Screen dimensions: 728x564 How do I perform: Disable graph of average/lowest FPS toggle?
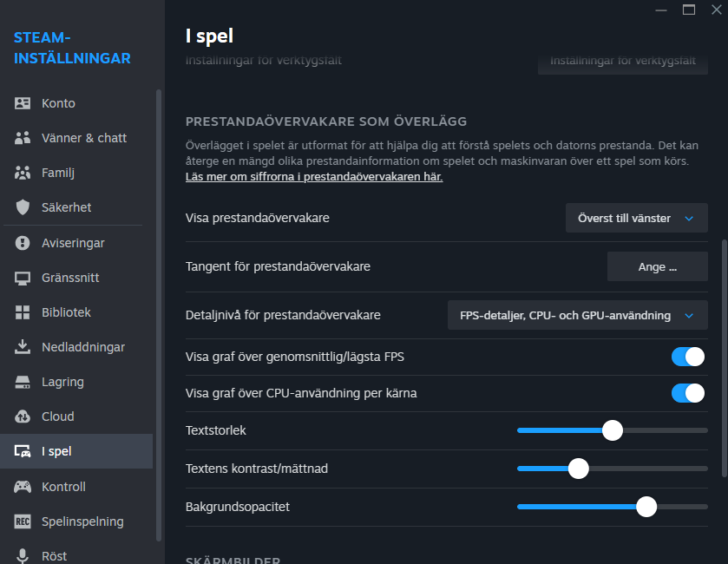(688, 357)
